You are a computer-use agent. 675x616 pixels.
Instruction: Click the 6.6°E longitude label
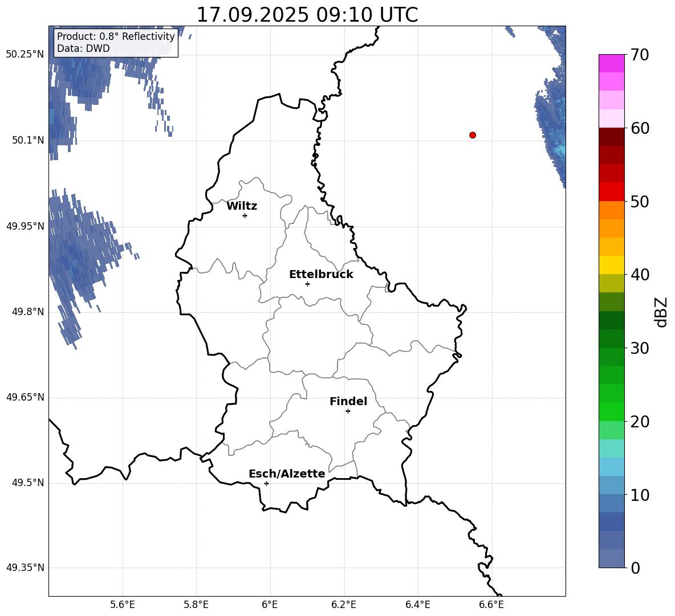tap(491, 605)
